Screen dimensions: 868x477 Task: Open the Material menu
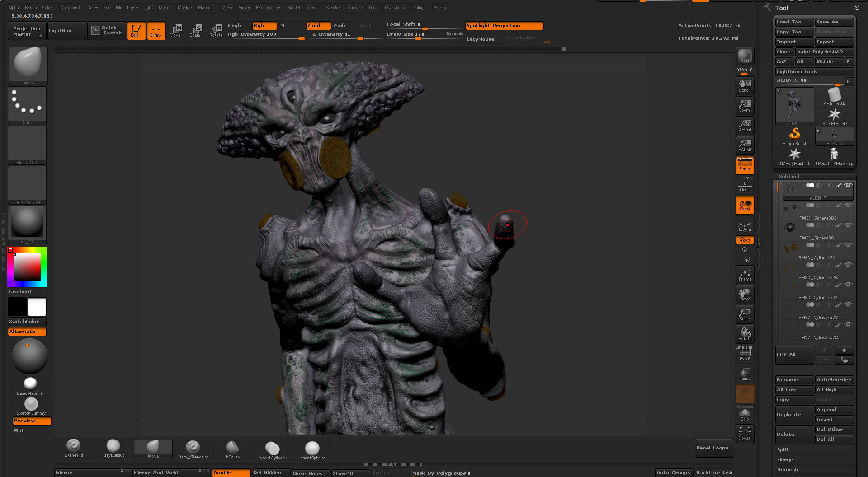[x=206, y=8]
